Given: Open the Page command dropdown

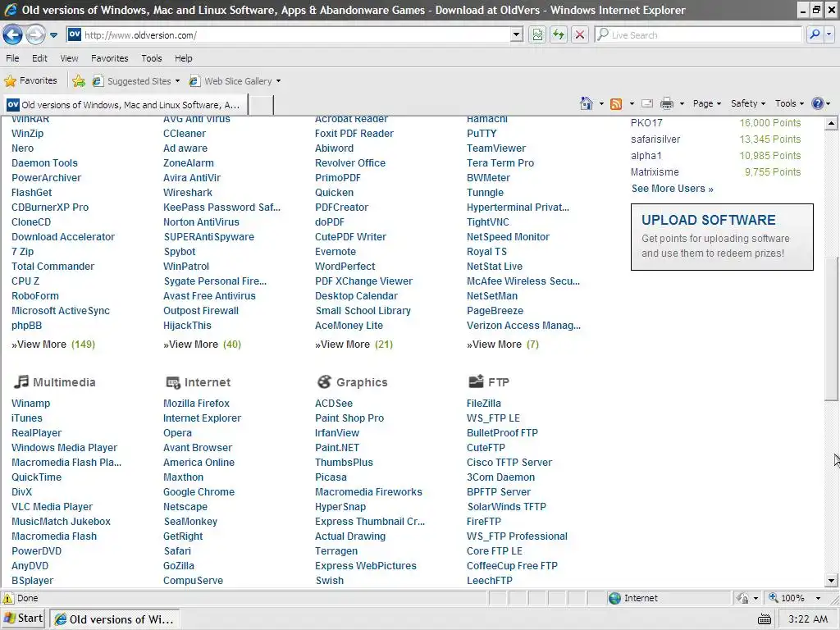Looking at the screenshot, I should click(706, 103).
